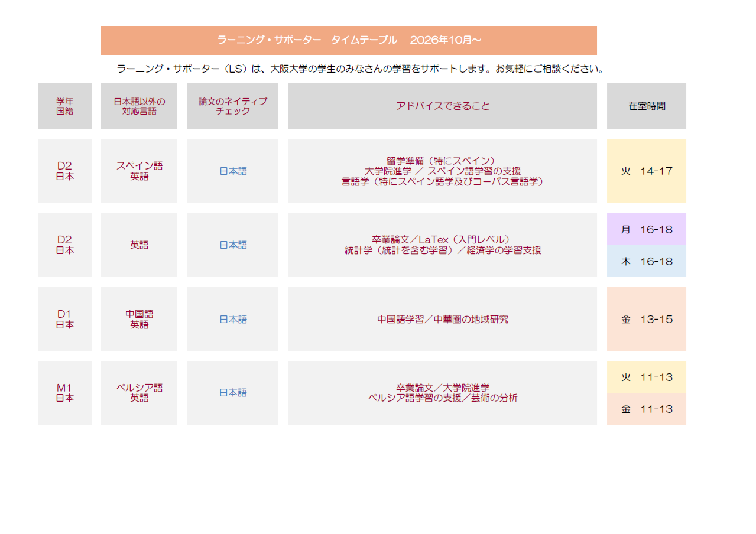Click the 日本語 link in the LaTeX row
This screenshot has width=756, height=534.
click(x=233, y=245)
